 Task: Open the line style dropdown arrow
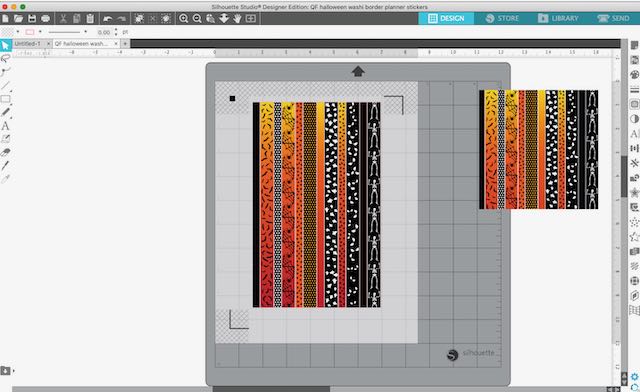85,31
